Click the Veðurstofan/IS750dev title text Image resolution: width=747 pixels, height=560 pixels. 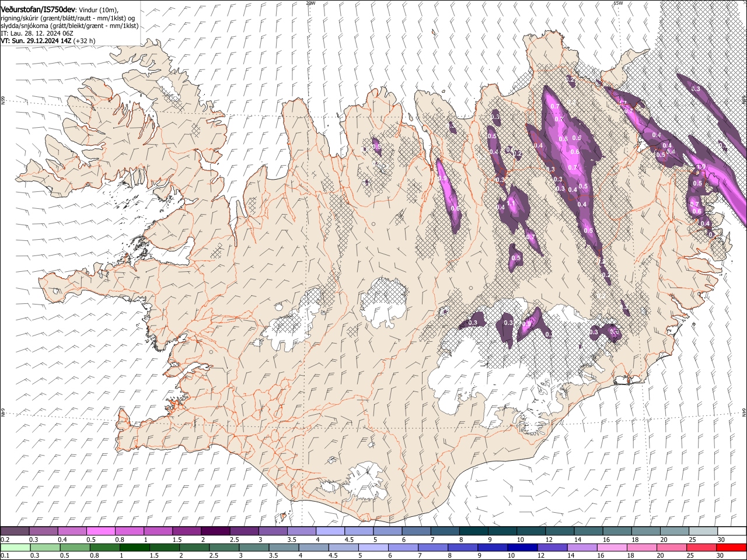(x=39, y=9)
